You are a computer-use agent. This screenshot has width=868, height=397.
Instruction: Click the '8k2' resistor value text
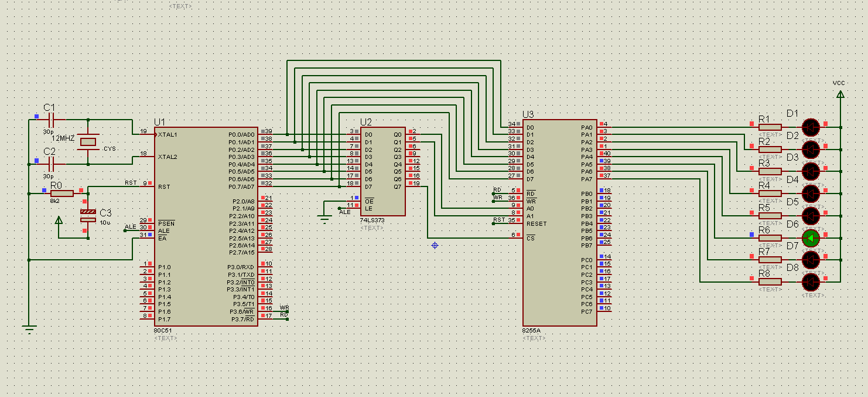(54, 201)
